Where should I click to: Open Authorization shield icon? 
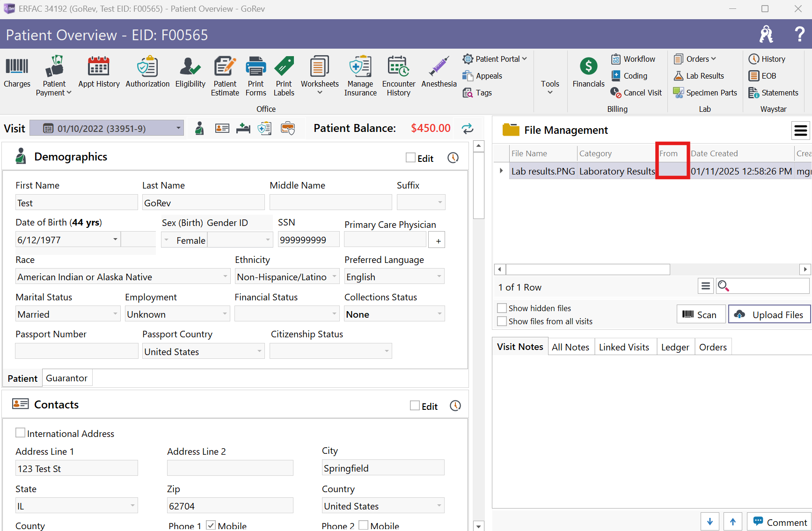tap(147, 72)
